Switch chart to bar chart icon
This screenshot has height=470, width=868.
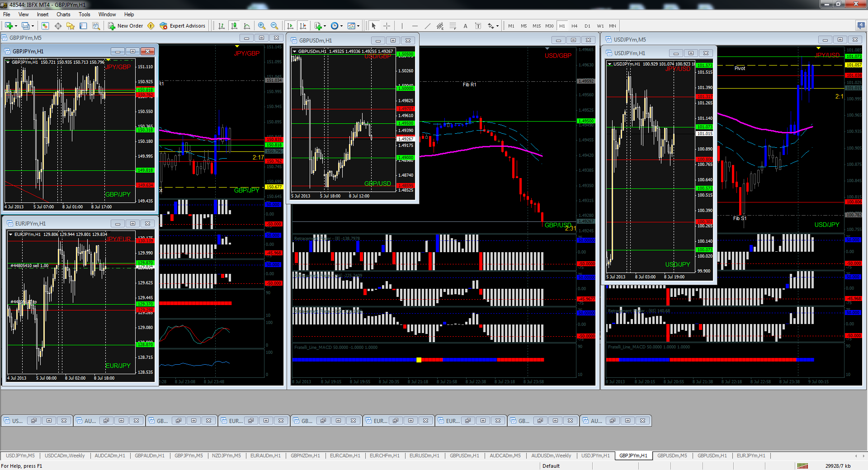(222, 26)
